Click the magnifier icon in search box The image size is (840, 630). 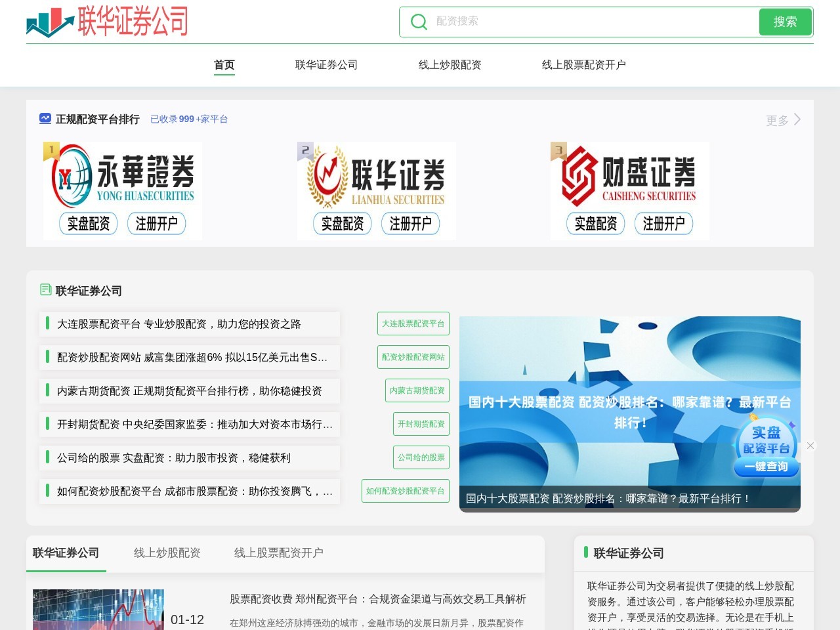click(418, 22)
